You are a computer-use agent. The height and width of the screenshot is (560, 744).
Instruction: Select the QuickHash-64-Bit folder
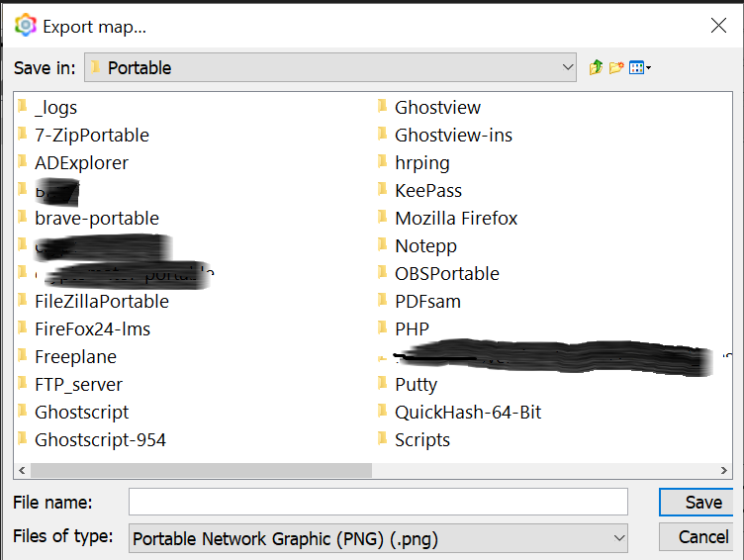click(x=468, y=412)
